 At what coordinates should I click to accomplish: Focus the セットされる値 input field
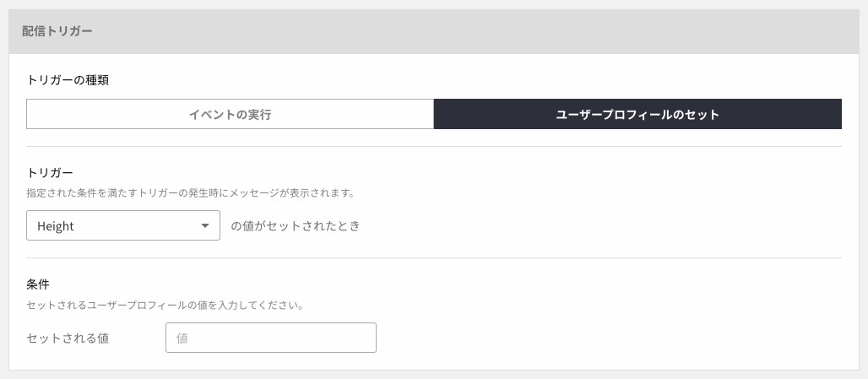(271, 338)
